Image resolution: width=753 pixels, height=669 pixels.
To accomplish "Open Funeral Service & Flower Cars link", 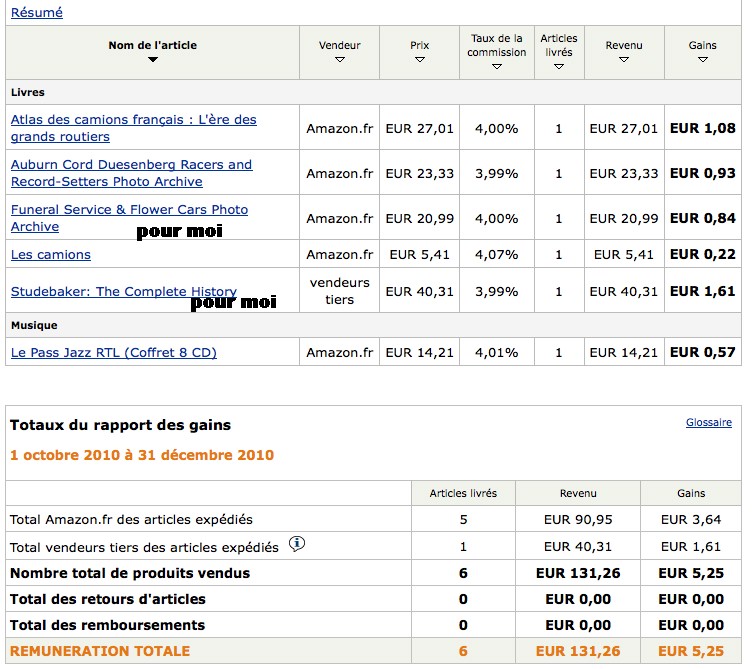I will click(129, 209).
